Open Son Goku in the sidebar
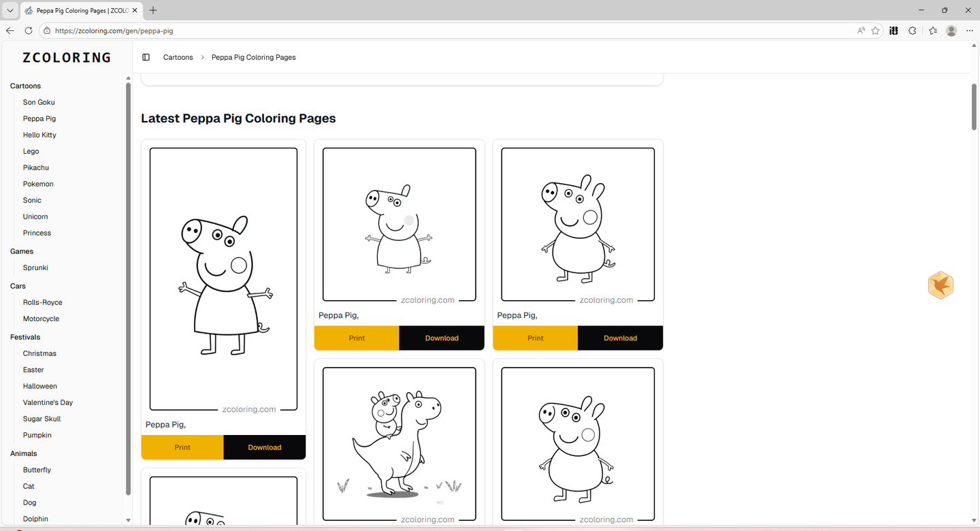This screenshot has height=531, width=980. point(39,102)
